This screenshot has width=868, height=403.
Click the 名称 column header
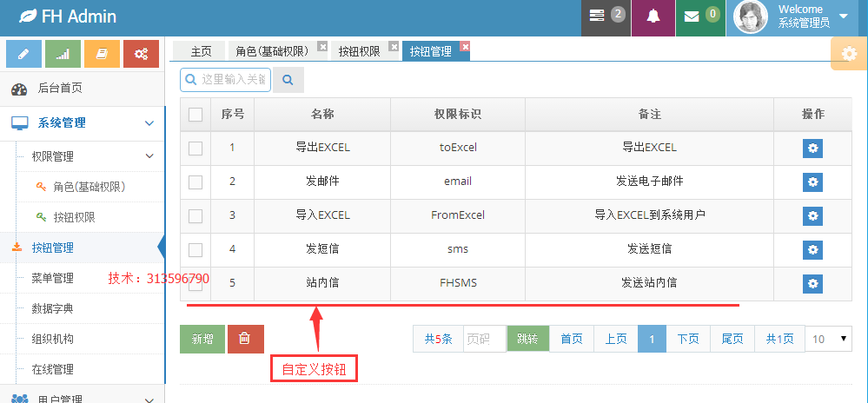322,114
